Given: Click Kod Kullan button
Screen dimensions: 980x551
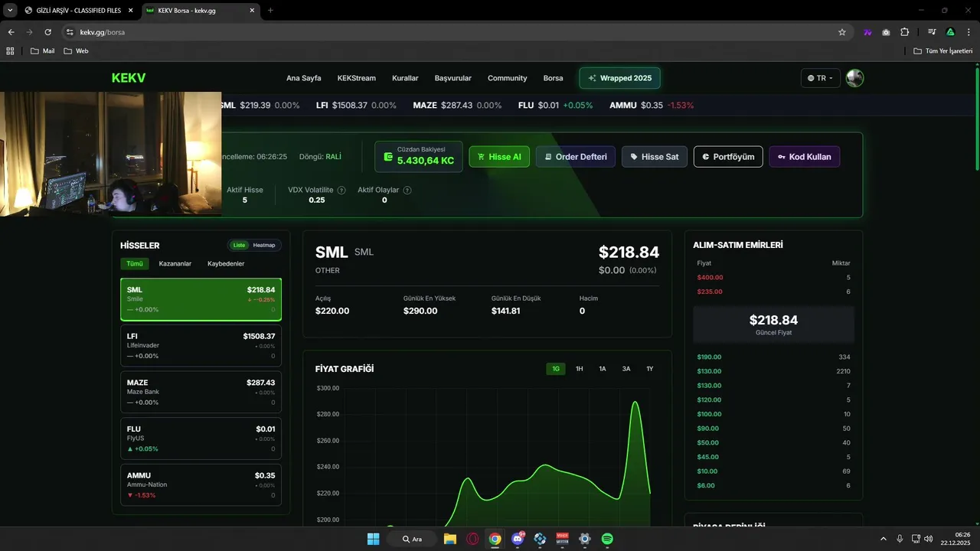Looking at the screenshot, I should point(805,157).
